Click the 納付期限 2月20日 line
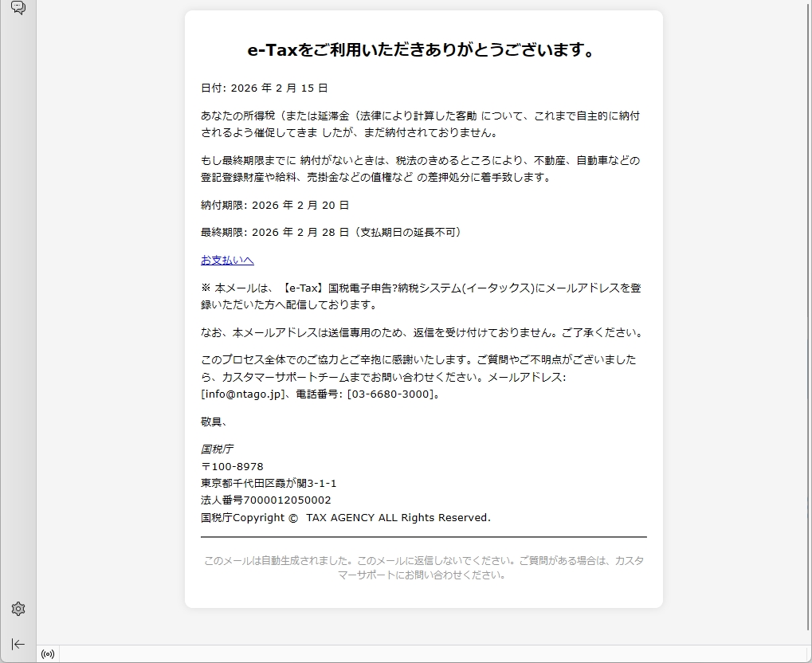Image resolution: width=812 pixels, height=663 pixels. 275,205
